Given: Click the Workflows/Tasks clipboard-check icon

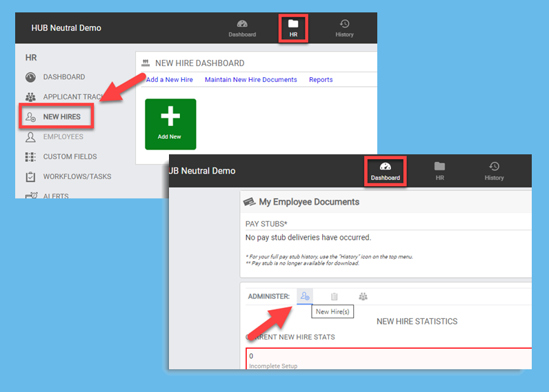Looking at the screenshot, I should [30, 177].
